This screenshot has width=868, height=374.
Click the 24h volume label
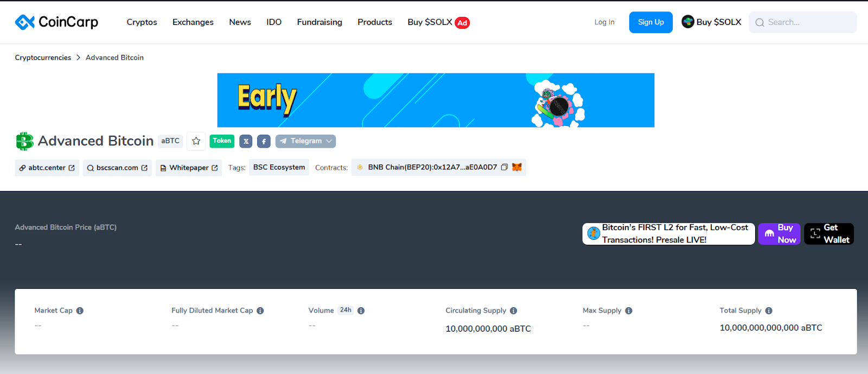pyautogui.click(x=346, y=310)
